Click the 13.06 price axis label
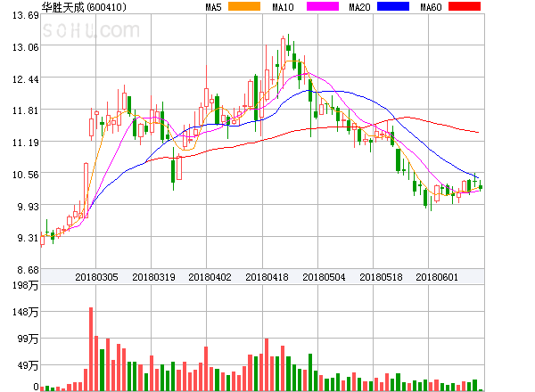The width and height of the screenshot is (535, 392). pos(26,47)
